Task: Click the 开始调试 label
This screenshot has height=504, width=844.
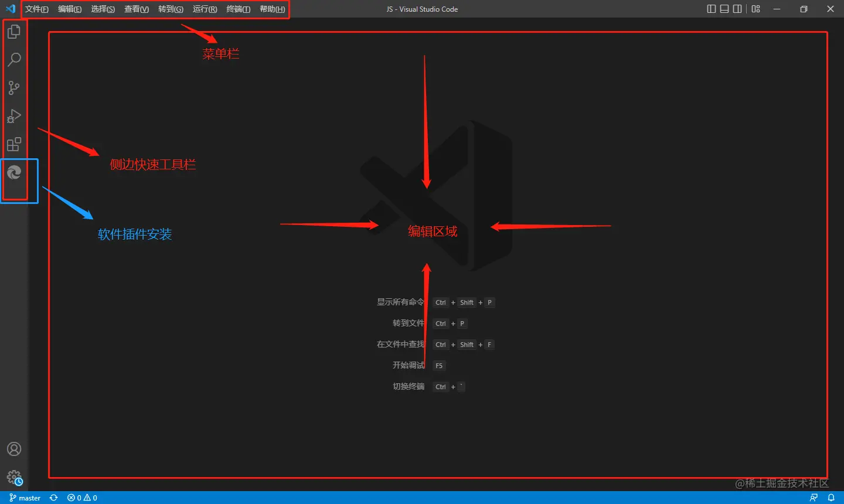Action: tap(409, 365)
